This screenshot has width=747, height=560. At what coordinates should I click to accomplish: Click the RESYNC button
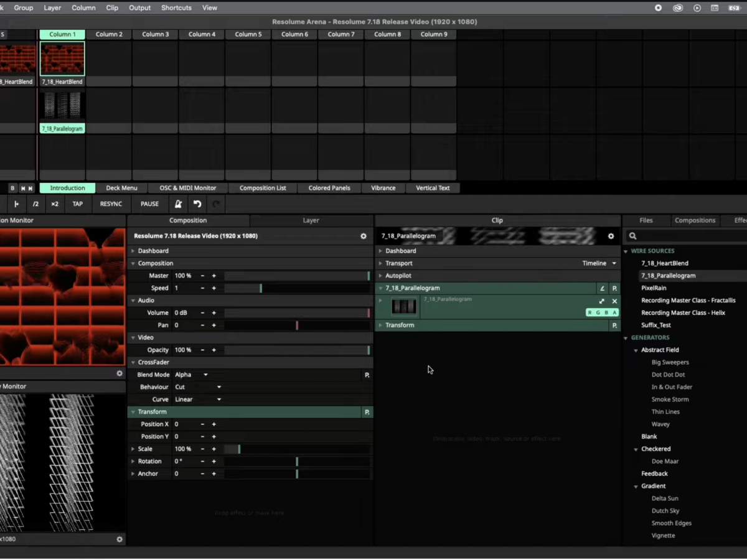click(x=111, y=204)
